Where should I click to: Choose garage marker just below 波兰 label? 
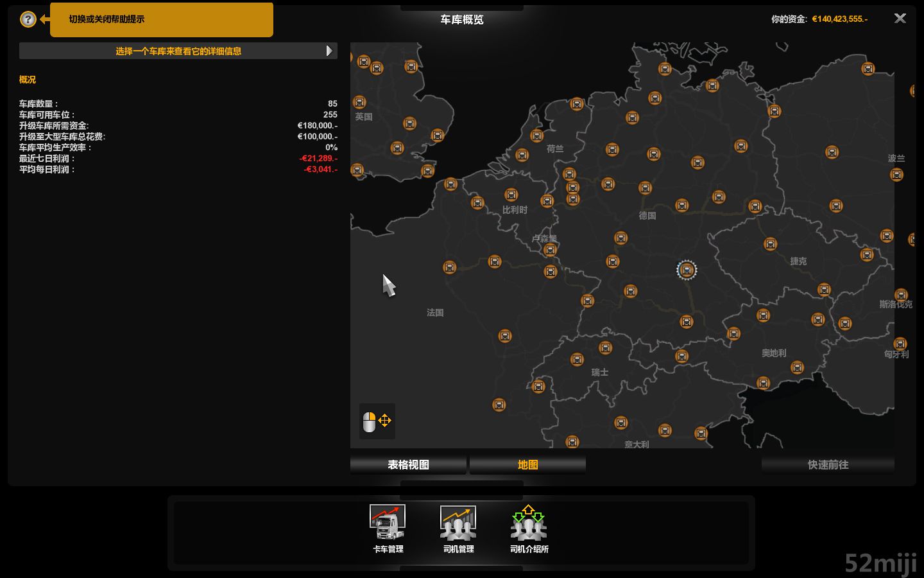tap(896, 175)
